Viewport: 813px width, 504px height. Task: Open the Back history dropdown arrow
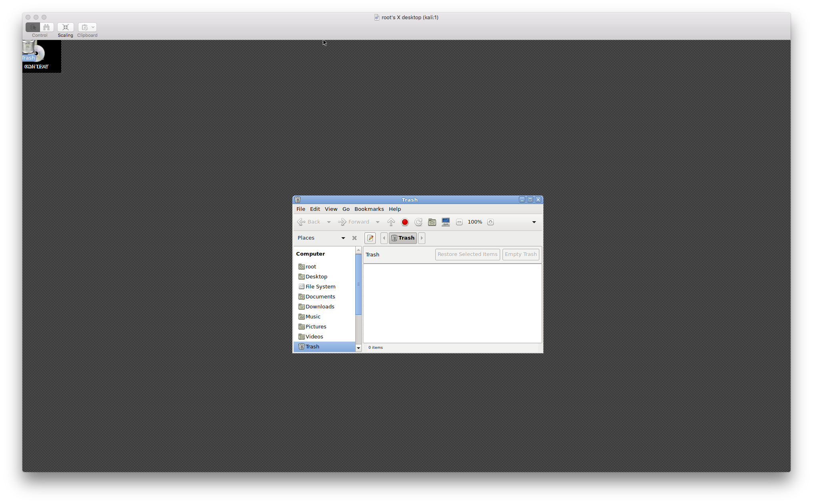coord(329,222)
